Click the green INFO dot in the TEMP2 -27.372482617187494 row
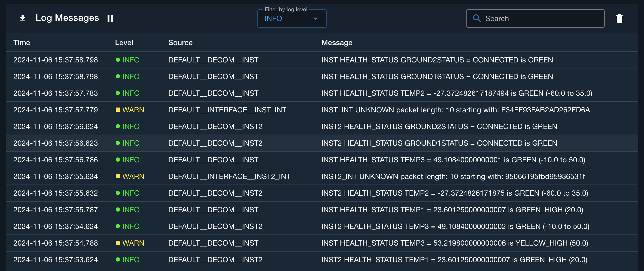 [x=118, y=93]
